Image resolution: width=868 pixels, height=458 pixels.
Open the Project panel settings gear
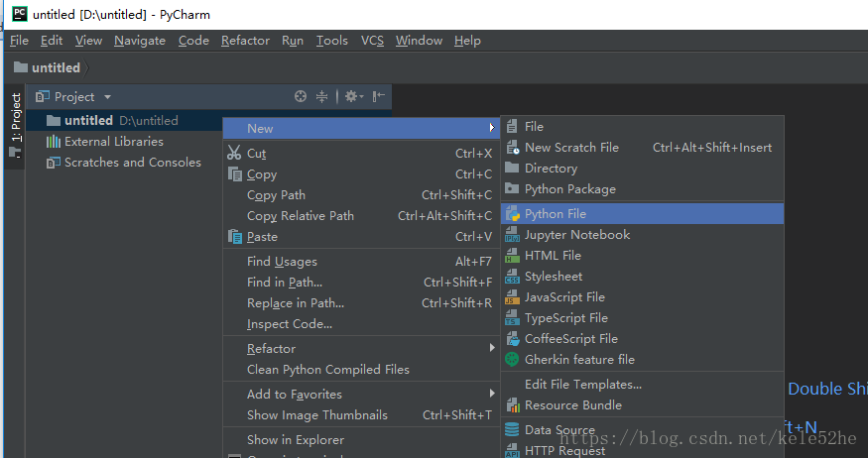click(353, 97)
